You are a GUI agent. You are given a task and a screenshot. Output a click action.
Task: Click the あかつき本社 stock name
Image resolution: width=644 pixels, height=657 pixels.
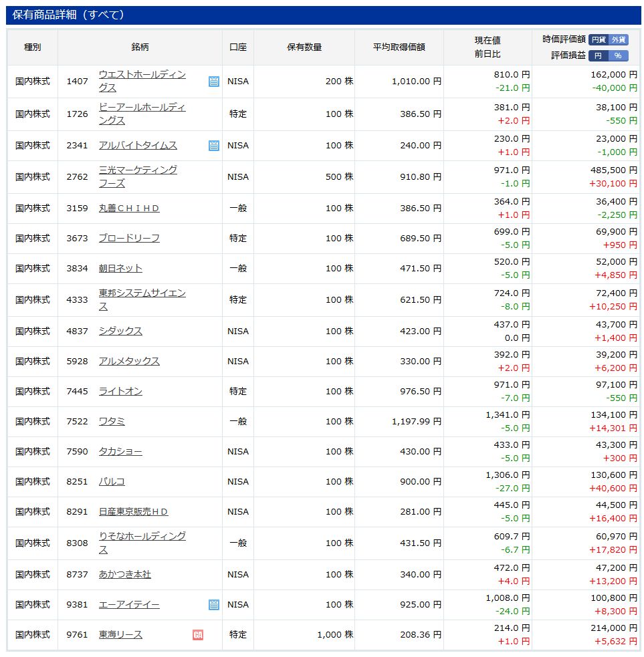click(x=124, y=574)
